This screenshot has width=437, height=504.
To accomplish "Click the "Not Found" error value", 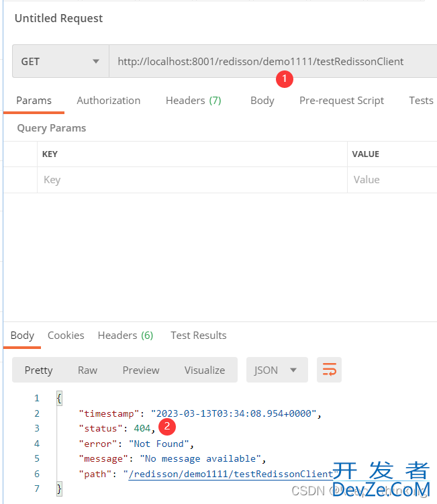I will tap(159, 444).
